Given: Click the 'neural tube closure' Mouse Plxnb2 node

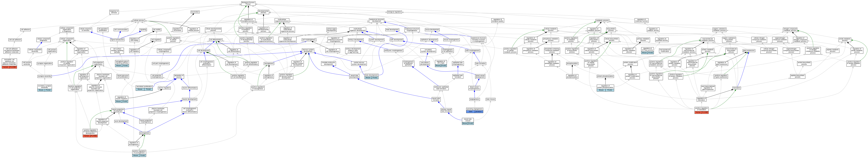Looking at the screenshot, I should 468,121.
